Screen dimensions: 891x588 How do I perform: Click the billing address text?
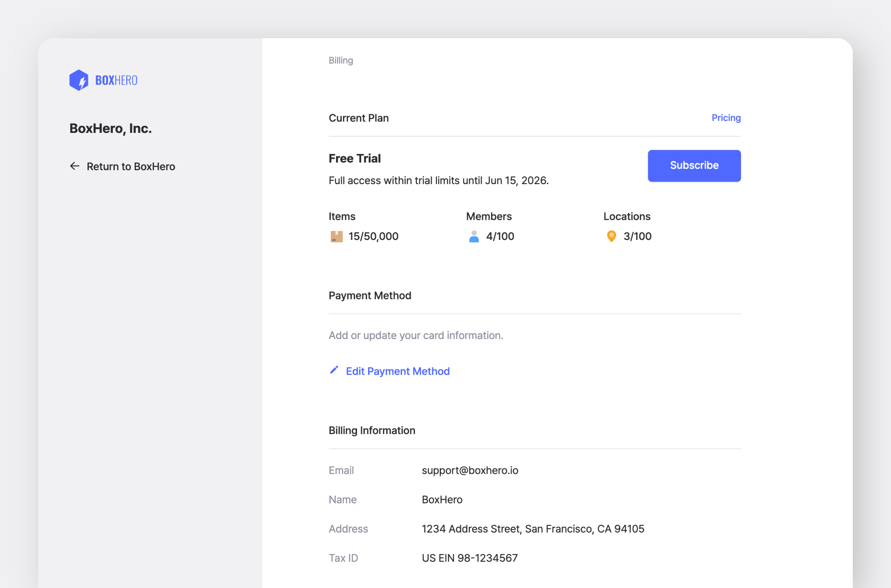(x=532, y=529)
